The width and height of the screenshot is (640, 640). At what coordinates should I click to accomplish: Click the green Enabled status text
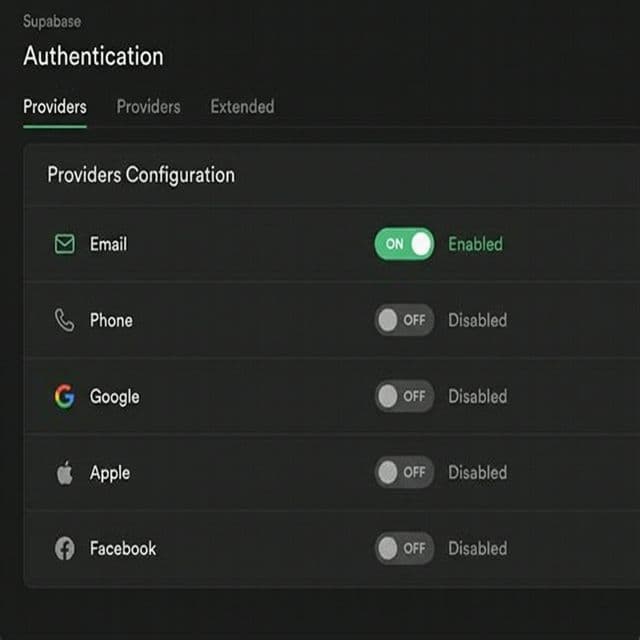476,244
